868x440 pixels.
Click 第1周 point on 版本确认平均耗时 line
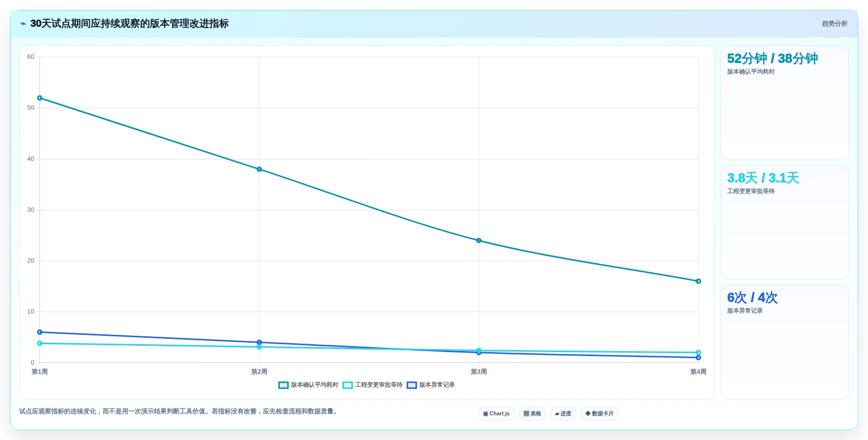pos(39,98)
